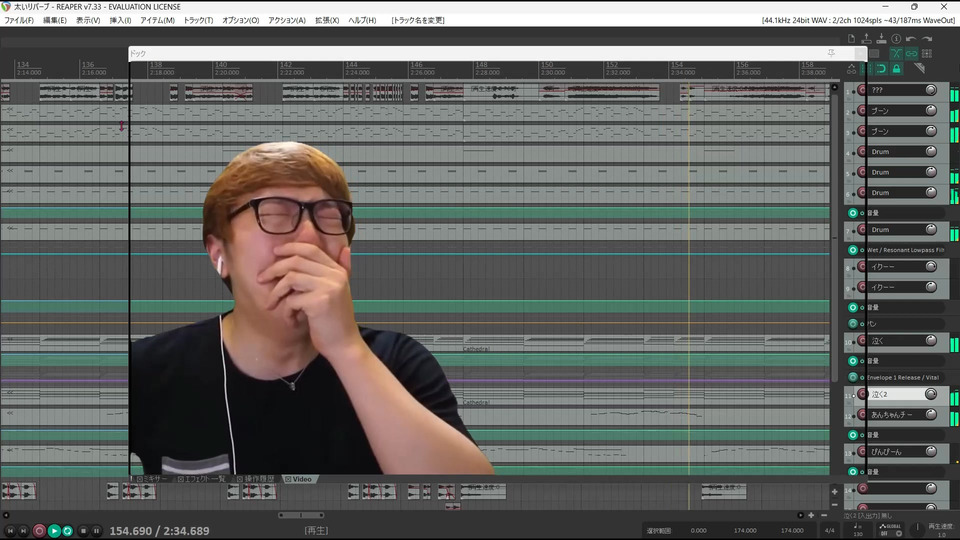Select track name あんちゃんチー

[x=894, y=414]
